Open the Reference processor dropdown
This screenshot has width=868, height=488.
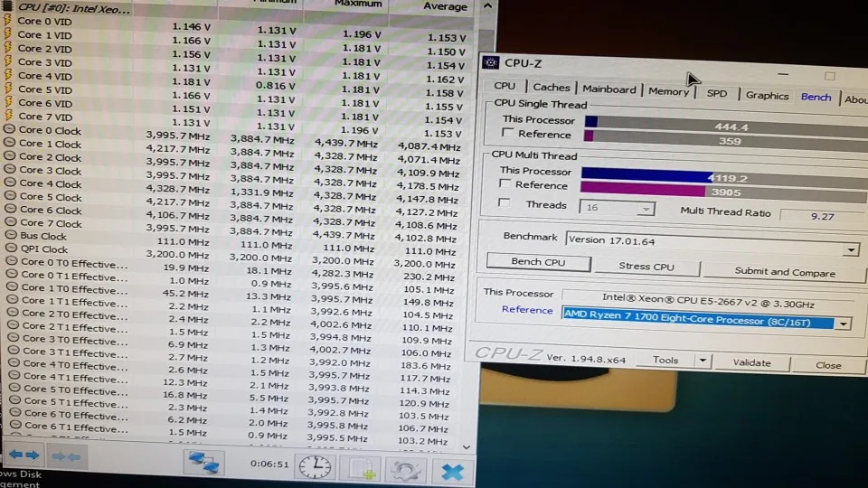click(843, 324)
